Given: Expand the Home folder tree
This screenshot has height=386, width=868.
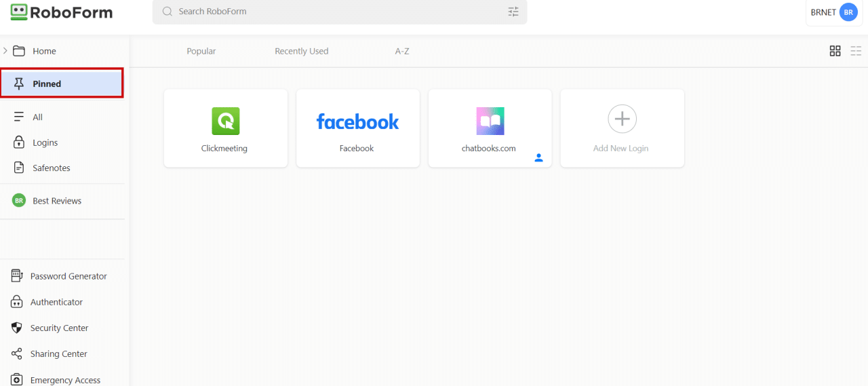Looking at the screenshot, I should coord(5,51).
